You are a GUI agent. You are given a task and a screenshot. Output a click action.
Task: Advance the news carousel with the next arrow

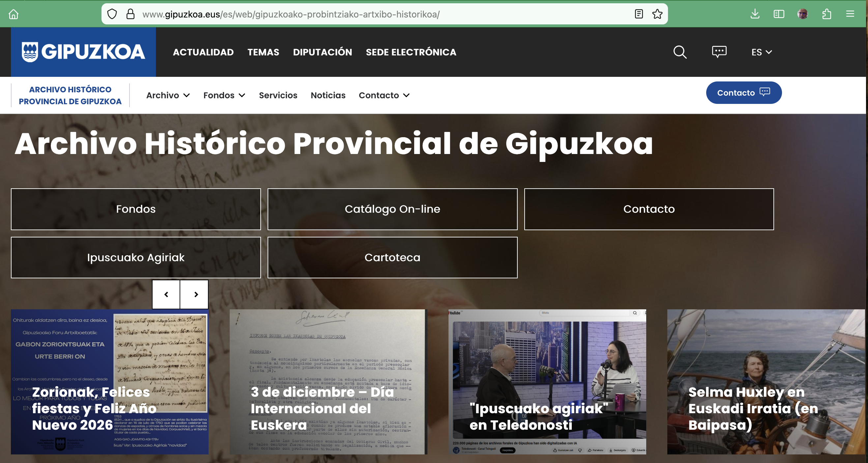point(195,294)
